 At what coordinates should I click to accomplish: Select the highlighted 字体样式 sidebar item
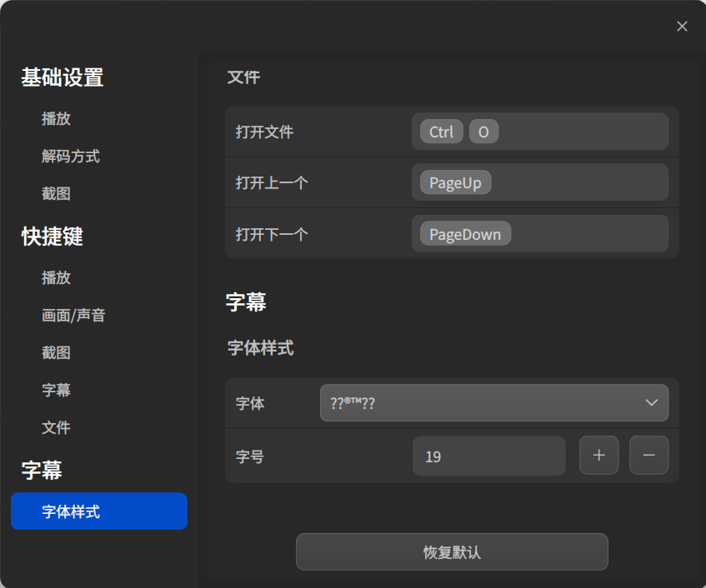click(99, 511)
